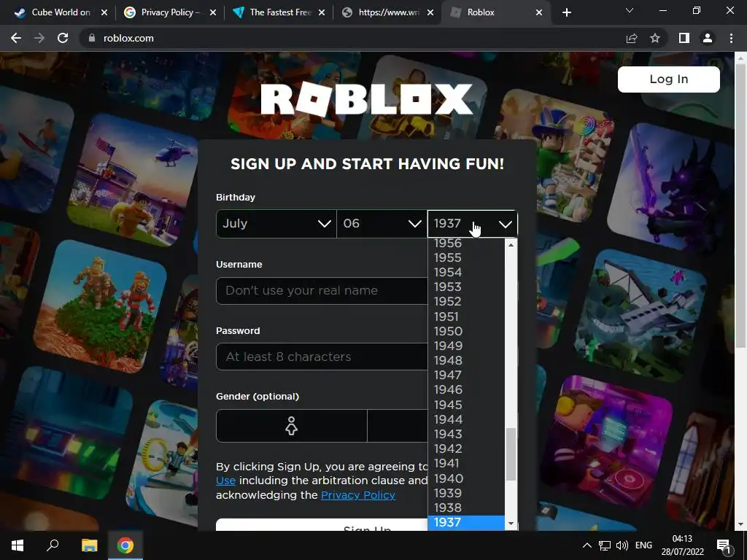
Task: Open the Chrome profile icon
Action: (708, 38)
